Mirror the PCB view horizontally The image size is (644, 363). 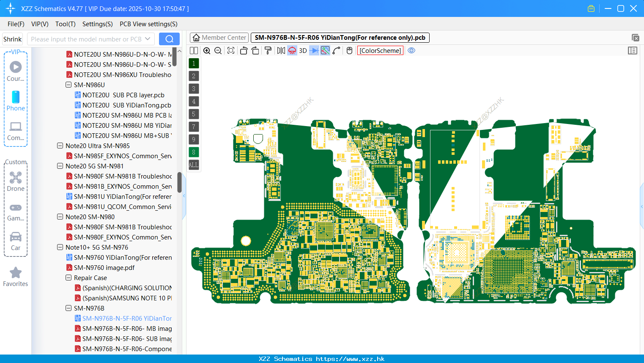point(281,51)
